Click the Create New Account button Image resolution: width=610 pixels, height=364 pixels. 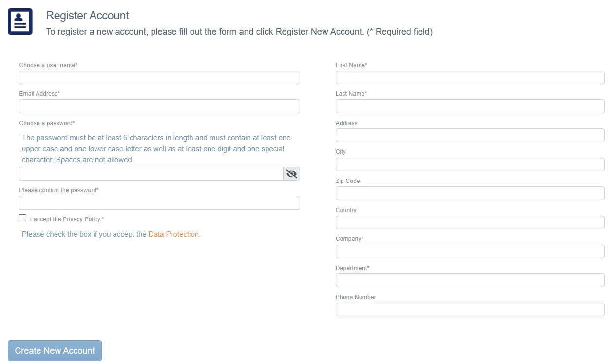(x=55, y=351)
